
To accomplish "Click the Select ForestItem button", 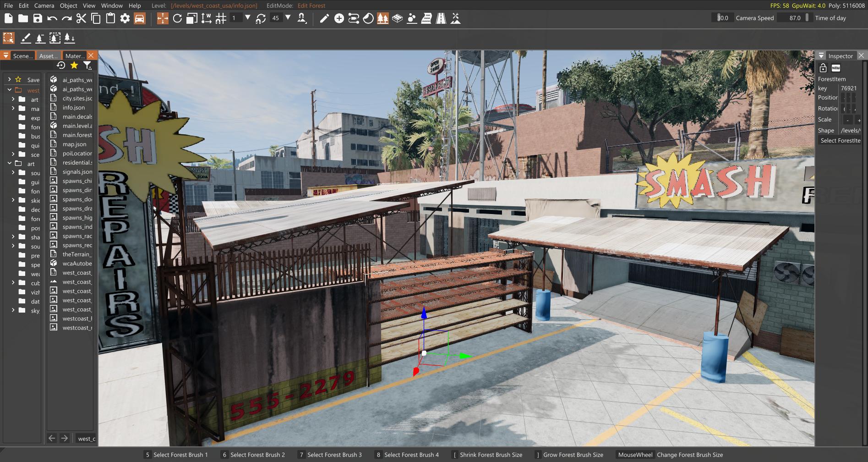I will coord(840,141).
